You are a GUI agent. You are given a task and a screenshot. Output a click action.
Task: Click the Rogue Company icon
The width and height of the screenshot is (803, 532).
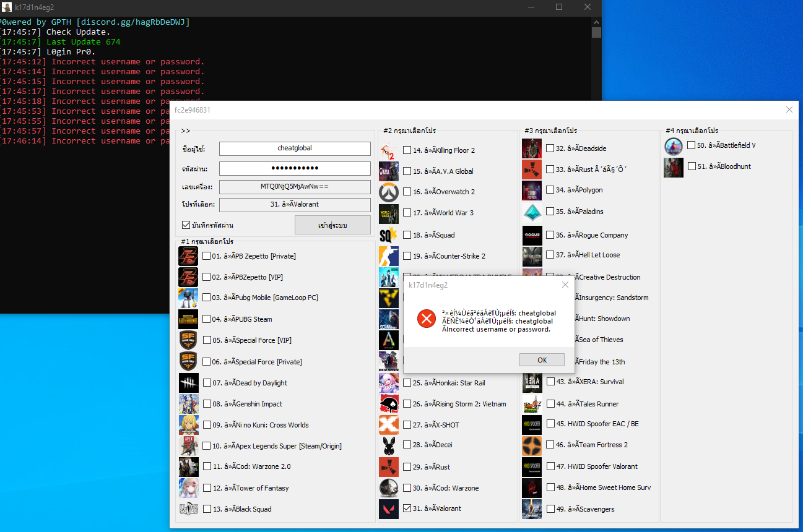(532, 235)
